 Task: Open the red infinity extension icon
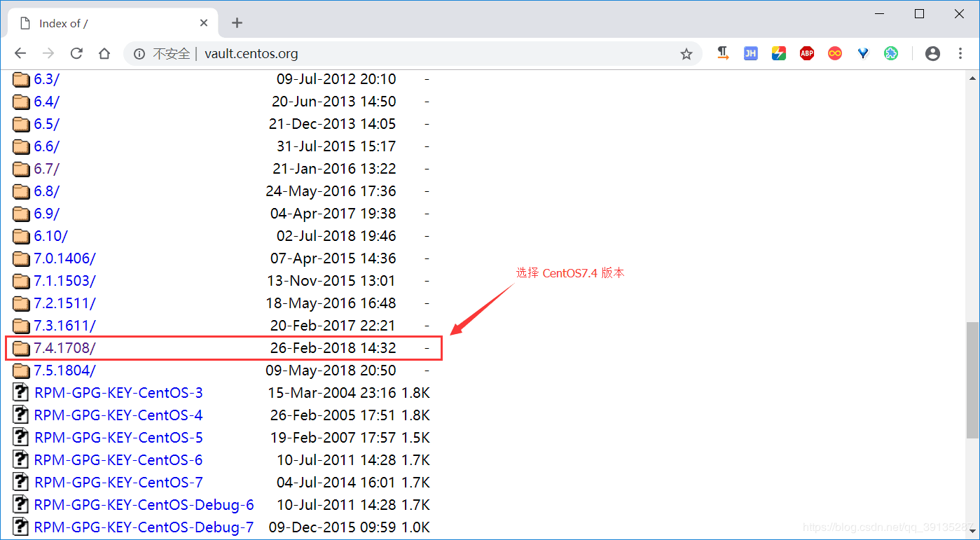click(835, 53)
